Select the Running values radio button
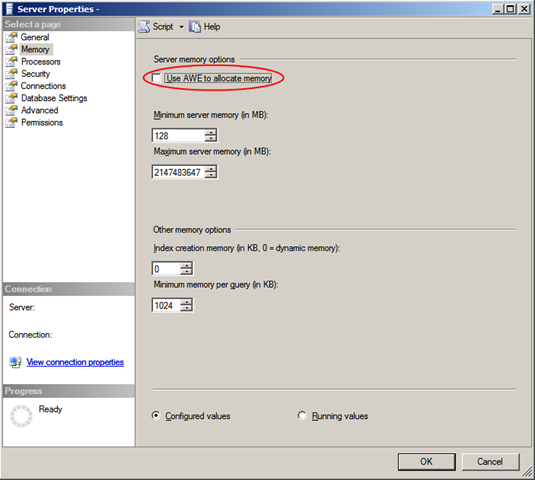The height and width of the screenshot is (480, 535). click(x=302, y=416)
